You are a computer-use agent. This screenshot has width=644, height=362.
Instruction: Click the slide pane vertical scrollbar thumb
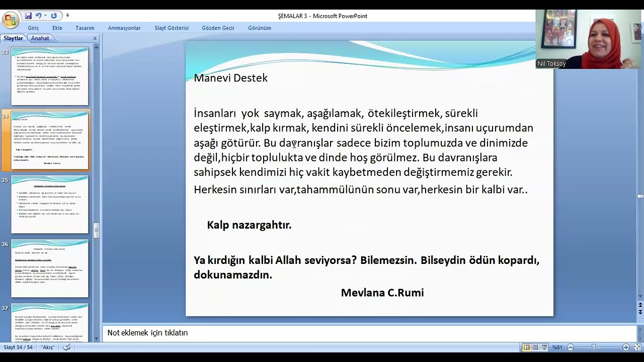(x=640, y=196)
